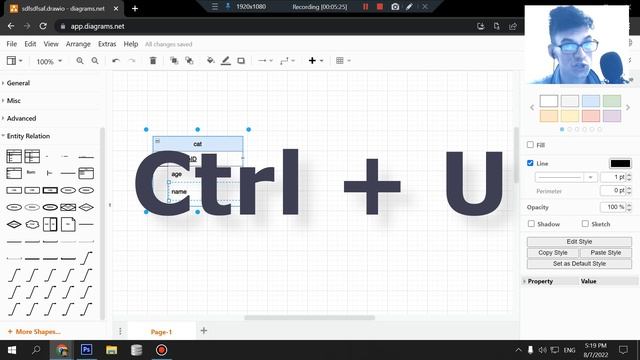Pause the screen recording
640x360 pixels.
[365, 7]
